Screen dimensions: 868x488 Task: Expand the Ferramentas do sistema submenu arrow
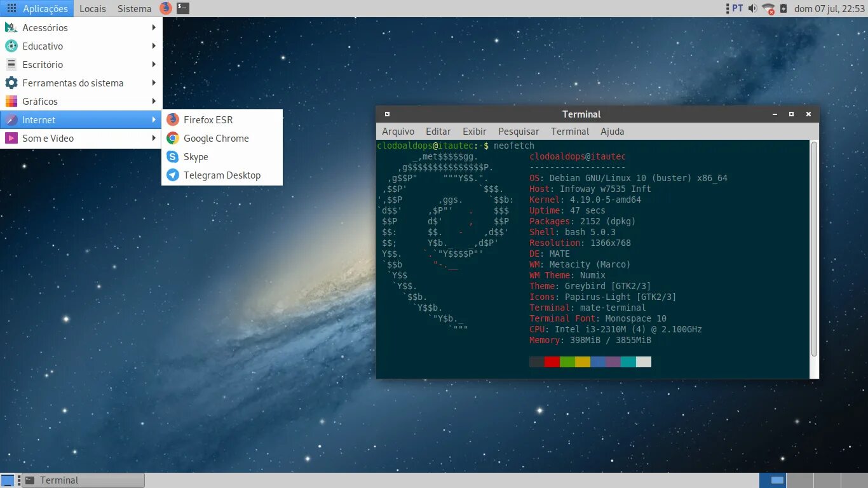pos(154,83)
